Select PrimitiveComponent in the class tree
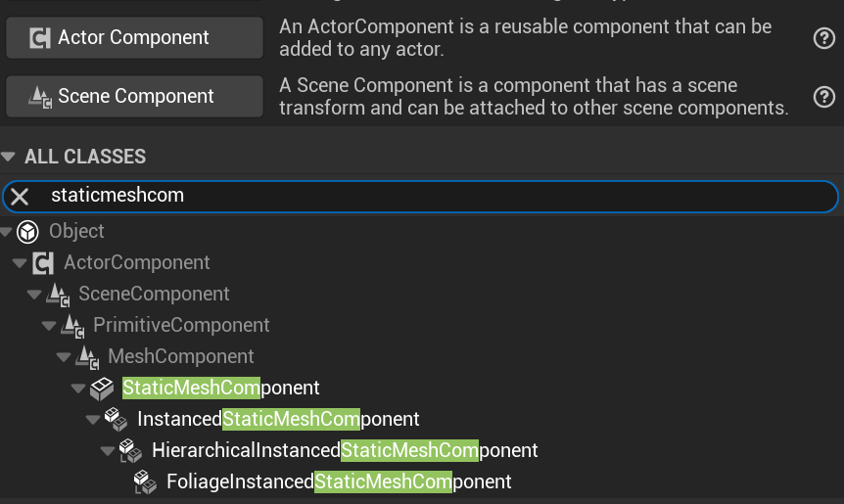844x504 pixels. pos(181,326)
